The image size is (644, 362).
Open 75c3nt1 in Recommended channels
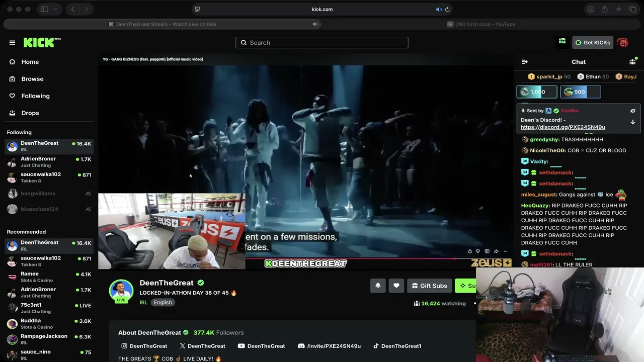[49, 308]
